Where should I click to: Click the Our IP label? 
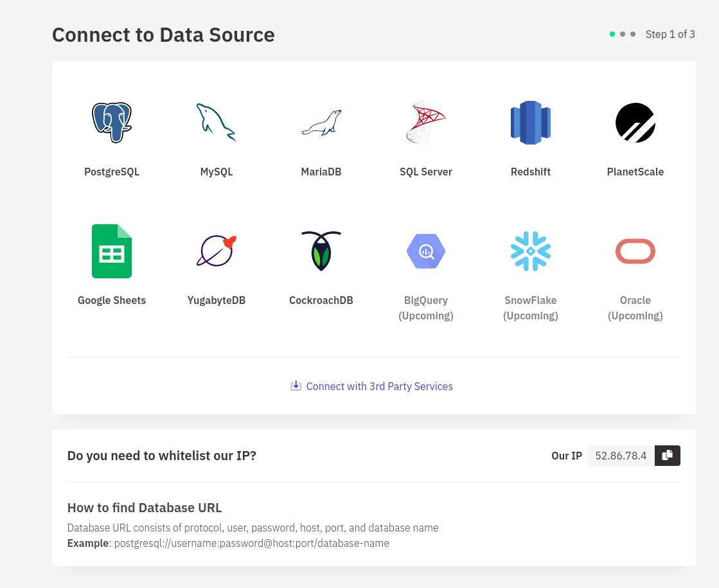click(x=566, y=456)
